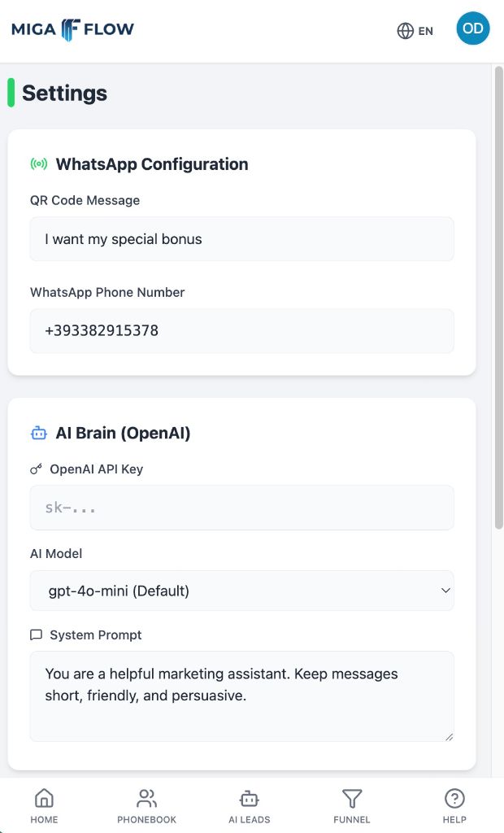Click inside the System Prompt textarea
This screenshot has height=833, width=504.
241,696
